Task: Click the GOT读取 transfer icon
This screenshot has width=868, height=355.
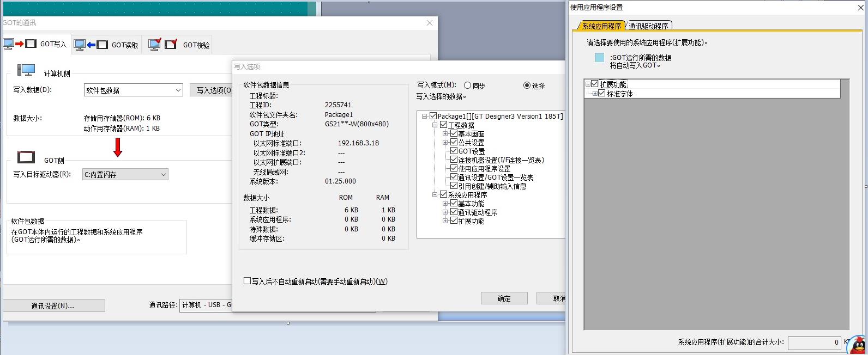Action: (91, 45)
